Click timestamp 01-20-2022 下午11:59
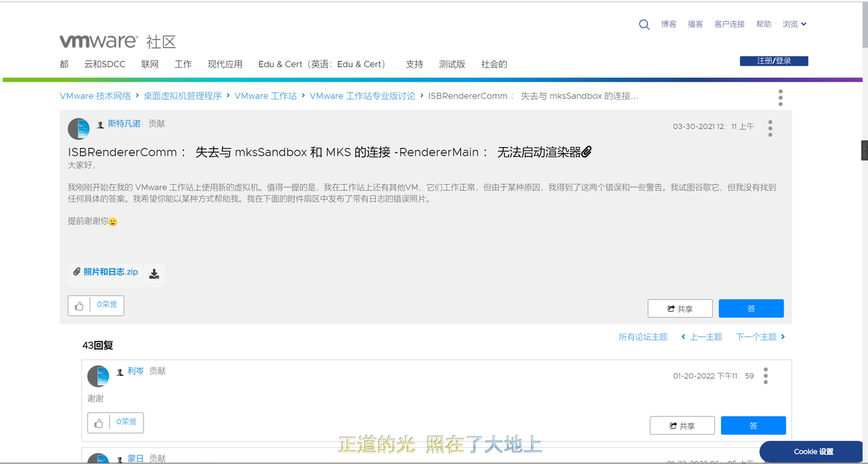Image resolution: width=868 pixels, height=464 pixels. click(714, 376)
